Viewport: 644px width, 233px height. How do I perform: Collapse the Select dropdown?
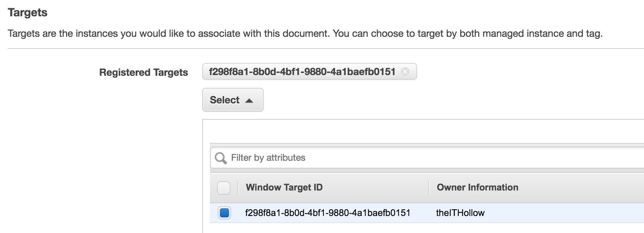click(233, 100)
